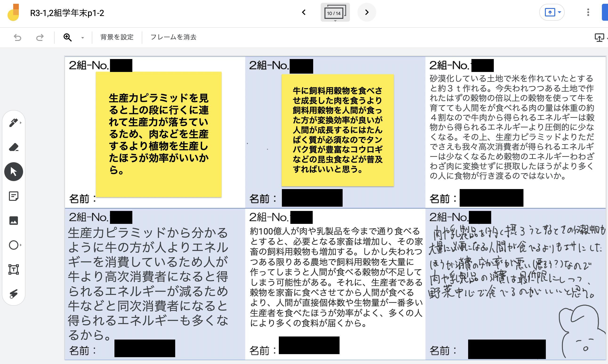This screenshot has height=364, width=608.
Task: Choose the Text box tool
Action: coord(13,269)
